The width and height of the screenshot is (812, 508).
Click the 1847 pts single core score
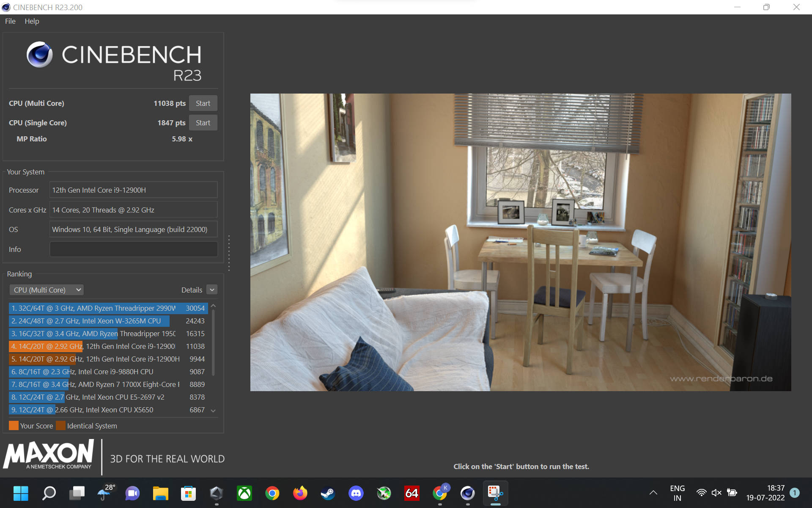(x=171, y=123)
